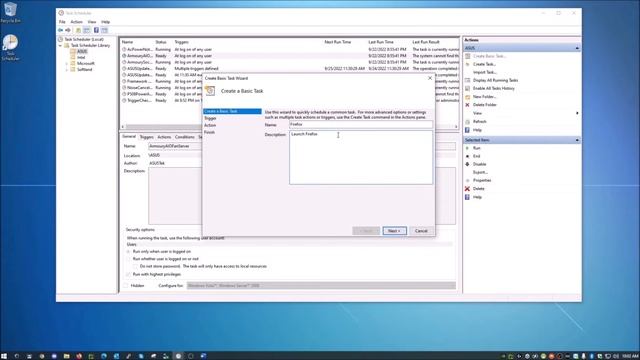Click the Forward arrow toolbar icon
640x360 pixels.
coord(68,30)
